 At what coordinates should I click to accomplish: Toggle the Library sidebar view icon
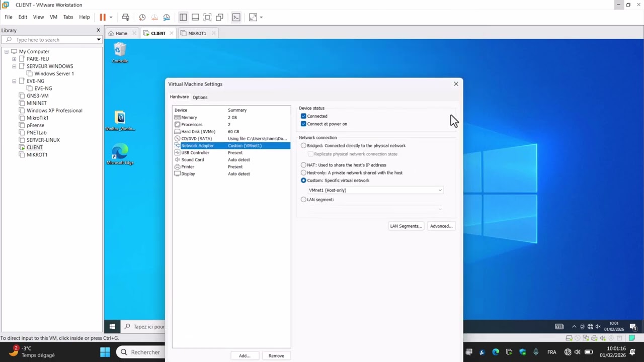(x=183, y=17)
